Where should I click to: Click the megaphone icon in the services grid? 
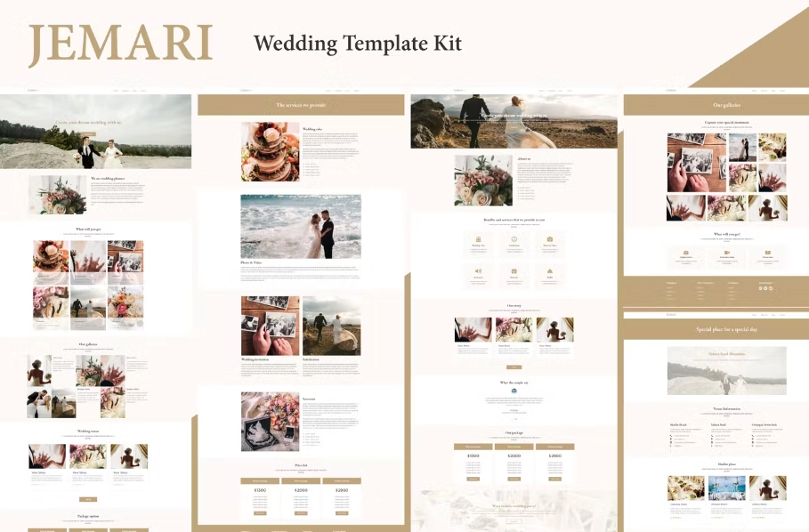pyautogui.click(x=478, y=271)
